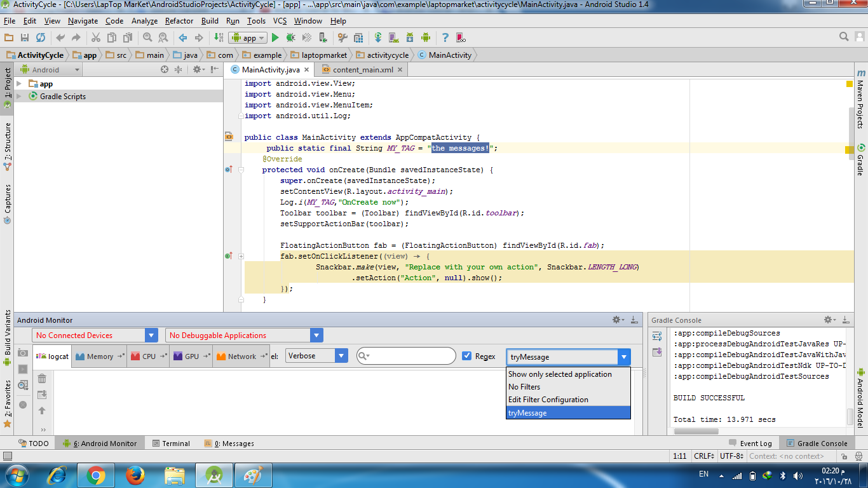Click the Replace magnifier icon

[163, 37]
